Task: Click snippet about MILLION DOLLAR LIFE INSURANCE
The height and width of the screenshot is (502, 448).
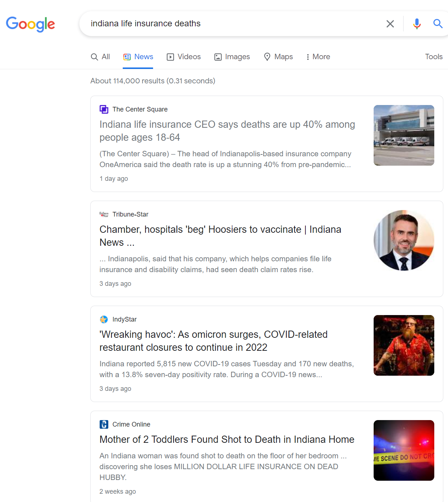Action: [x=223, y=467]
